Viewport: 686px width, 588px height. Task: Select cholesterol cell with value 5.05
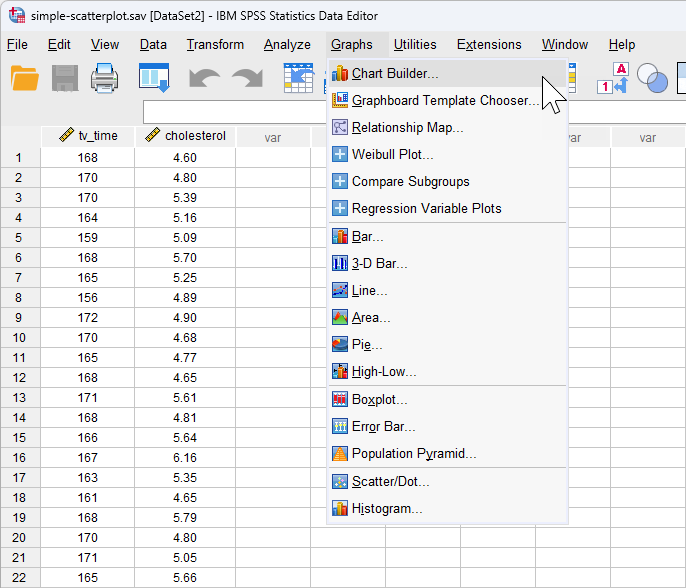[185, 558]
